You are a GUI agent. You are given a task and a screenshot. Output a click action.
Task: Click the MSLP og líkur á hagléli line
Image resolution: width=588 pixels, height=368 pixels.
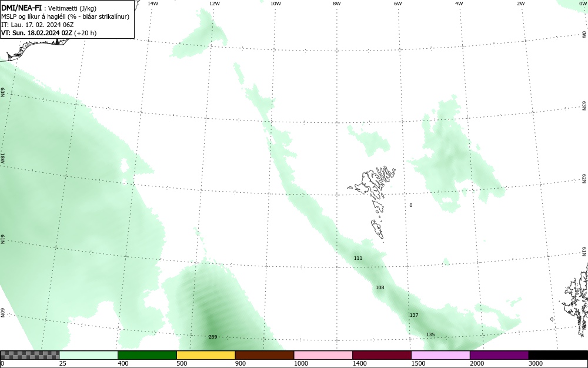coord(65,16)
